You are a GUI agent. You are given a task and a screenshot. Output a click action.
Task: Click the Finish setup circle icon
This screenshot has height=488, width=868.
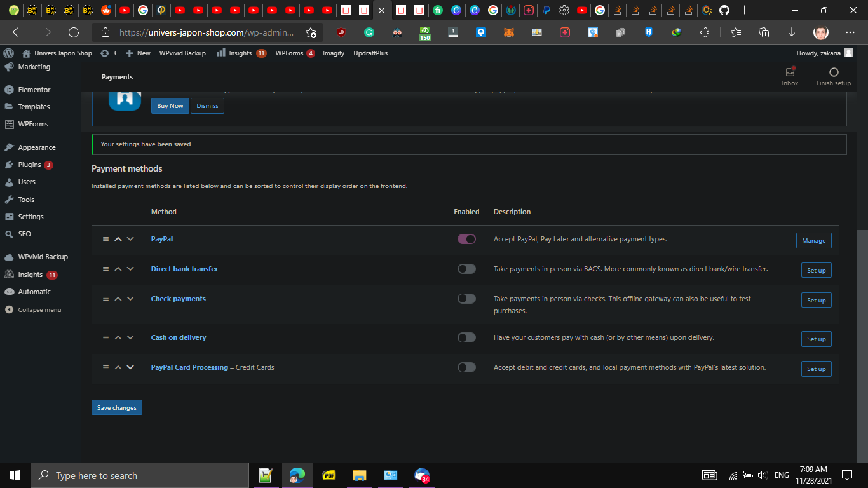(x=834, y=72)
